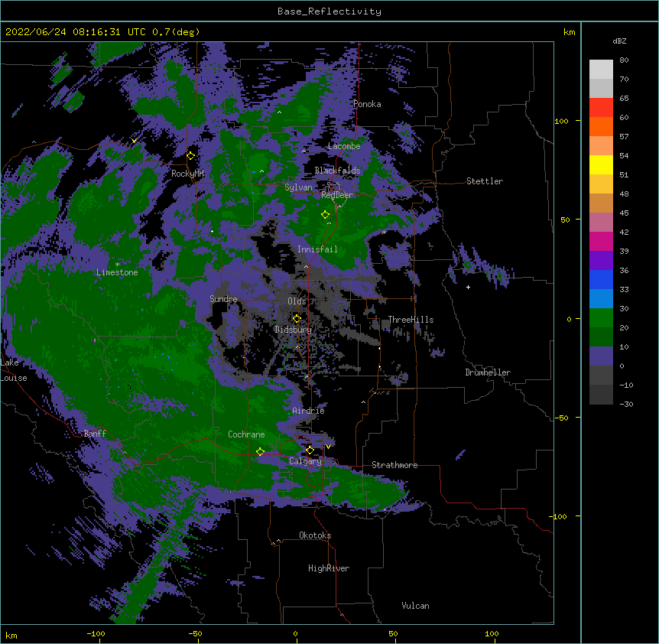Click the yellow marker near RockyMH
The width and height of the screenshot is (659, 644).
point(190,156)
